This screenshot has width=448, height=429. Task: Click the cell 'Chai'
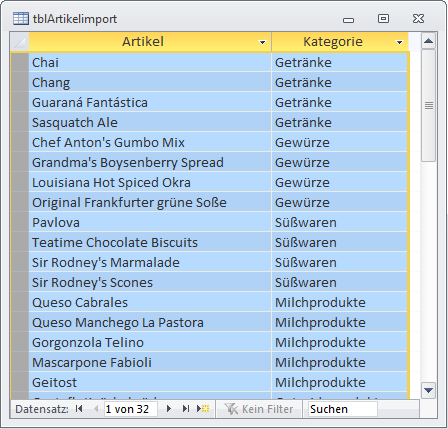coord(150,62)
